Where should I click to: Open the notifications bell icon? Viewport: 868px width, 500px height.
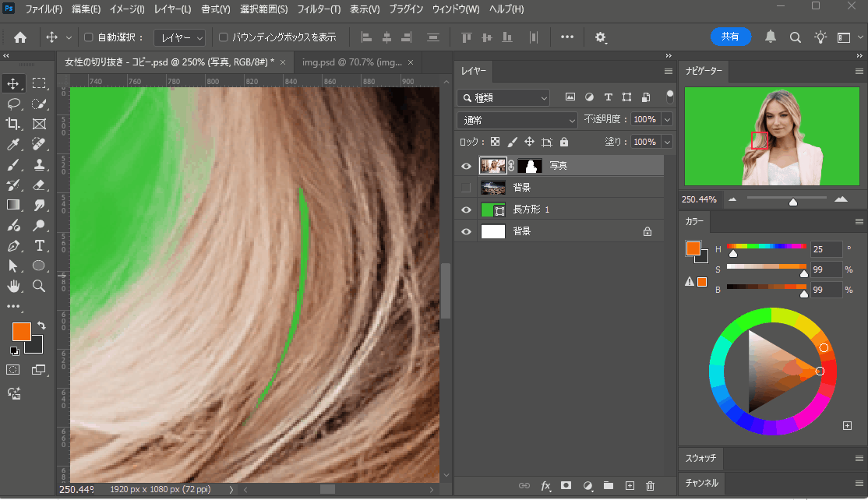(x=771, y=37)
